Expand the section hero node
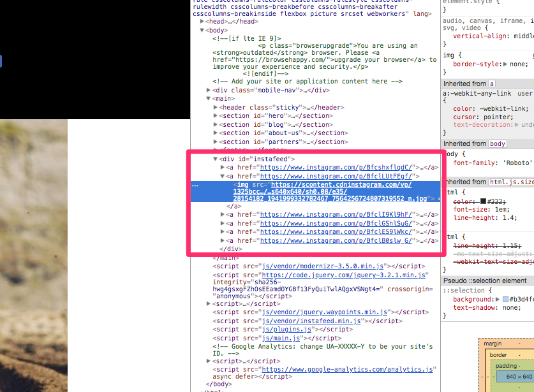Image resolution: width=534 pixels, height=392 pixels. [215, 116]
